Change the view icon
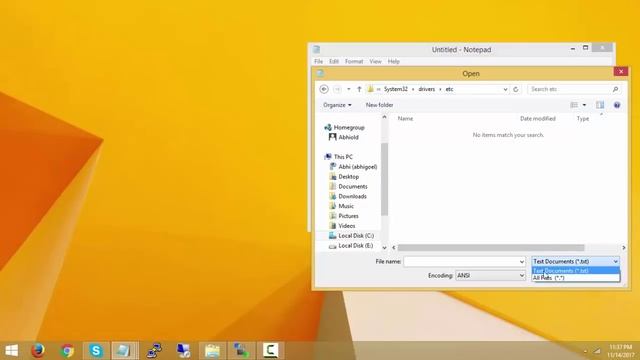Viewport: 640px width, 360px height. tap(574, 105)
